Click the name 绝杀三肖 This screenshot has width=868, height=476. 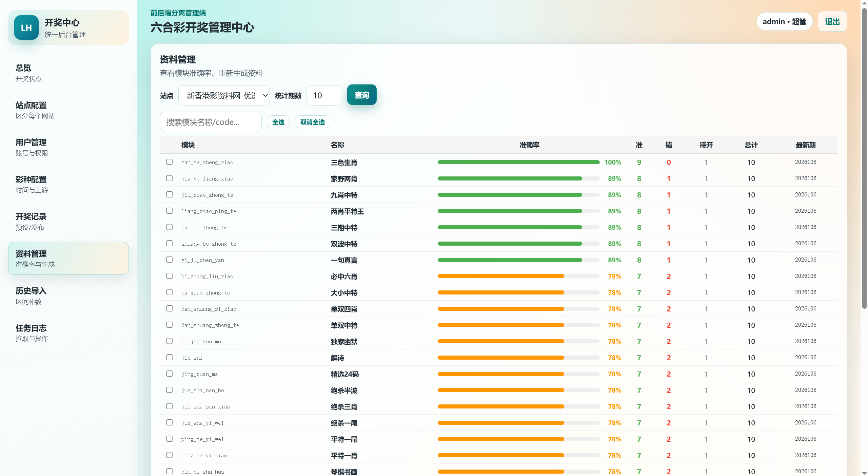tap(344, 407)
